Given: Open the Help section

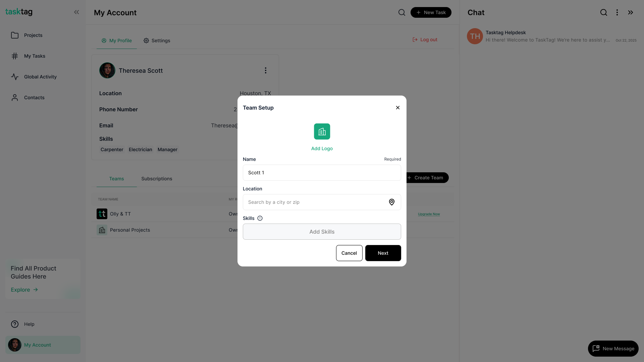Looking at the screenshot, I should click(x=29, y=324).
